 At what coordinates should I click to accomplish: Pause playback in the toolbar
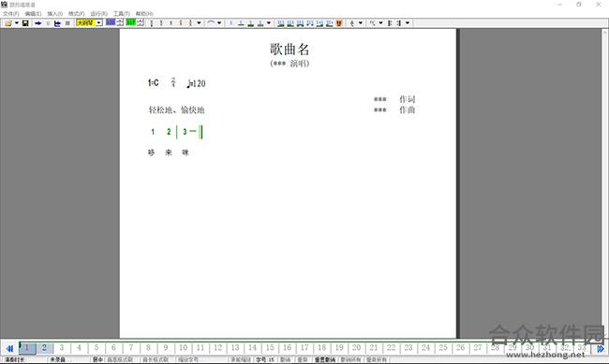pos(48,23)
